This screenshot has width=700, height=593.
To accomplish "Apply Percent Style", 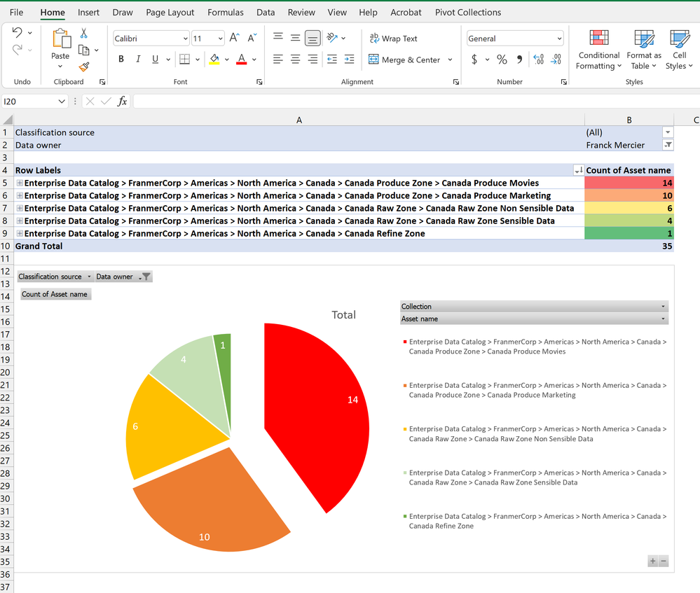I will pos(502,59).
